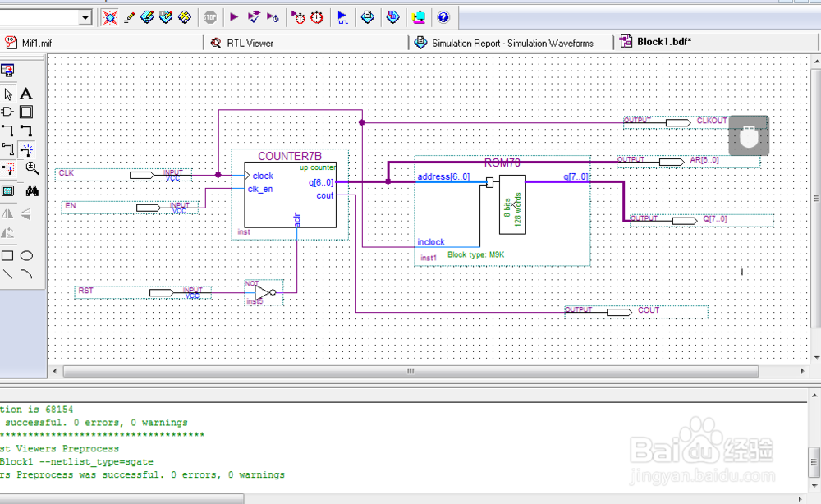Toggle full screen view icon
This screenshot has width=821, height=504.
(8, 191)
